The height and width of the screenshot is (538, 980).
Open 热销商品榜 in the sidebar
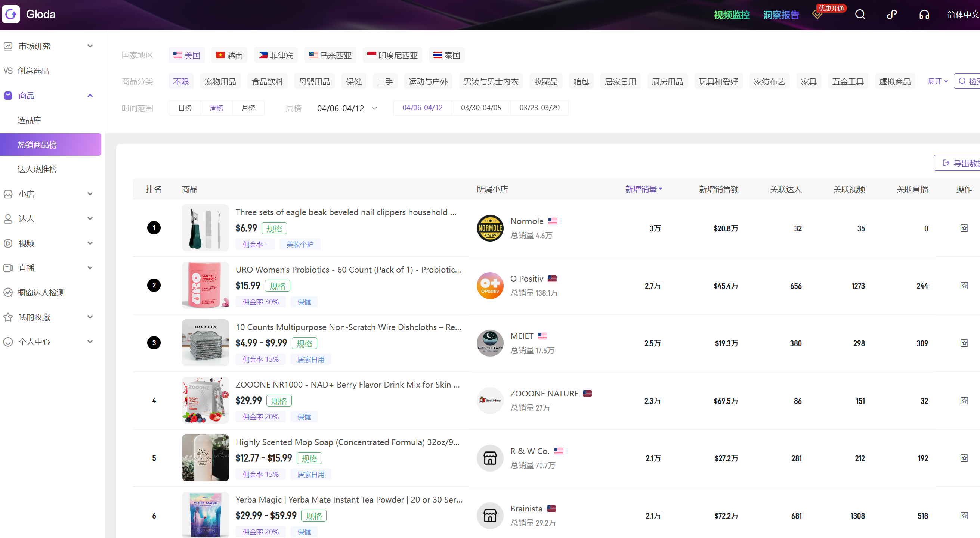point(50,144)
